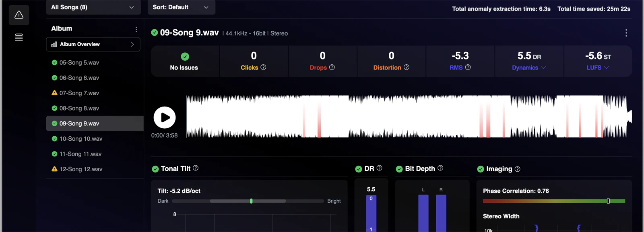Expand the Dynamics metric dropdown
The height and width of the screenshot is (232, 644).
(x=529, y=68)
